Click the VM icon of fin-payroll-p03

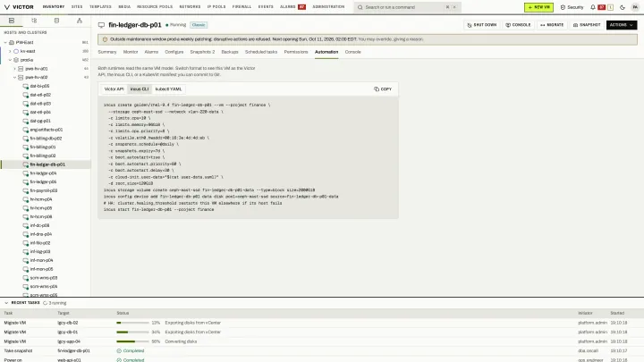pos(25,190)
